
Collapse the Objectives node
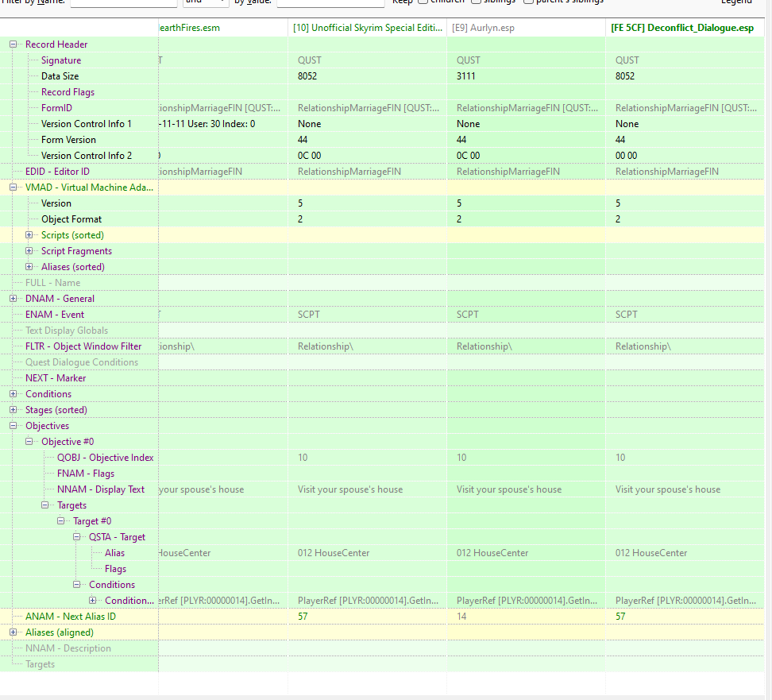[x=14, y=426]
